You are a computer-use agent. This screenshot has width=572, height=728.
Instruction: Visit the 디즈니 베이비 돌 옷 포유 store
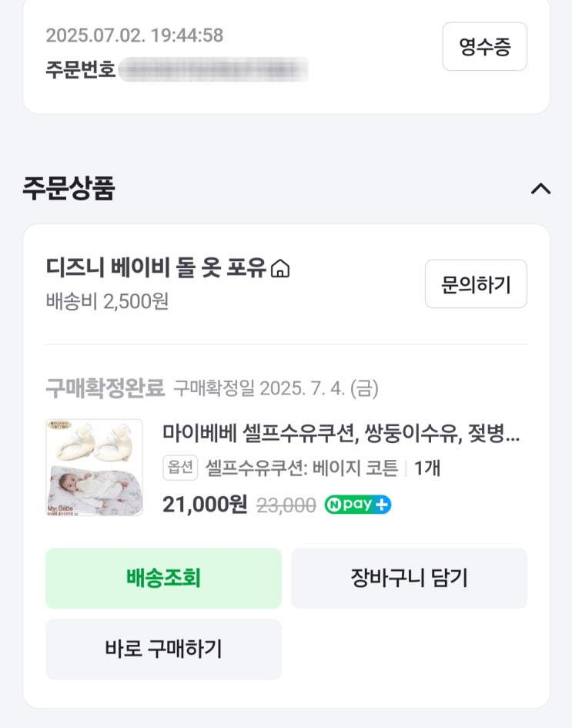click(x=156, y=268)
